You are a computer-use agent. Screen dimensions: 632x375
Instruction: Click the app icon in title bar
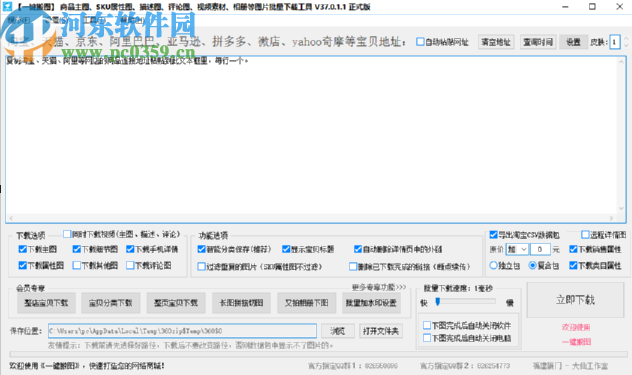[x=7, y=7]
